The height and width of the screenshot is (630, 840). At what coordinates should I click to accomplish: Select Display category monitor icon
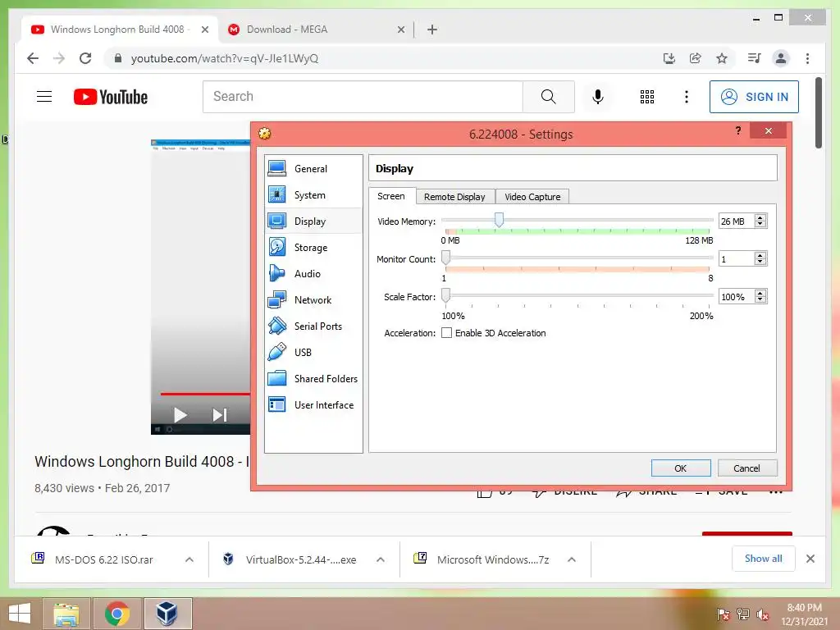point(277,221)
